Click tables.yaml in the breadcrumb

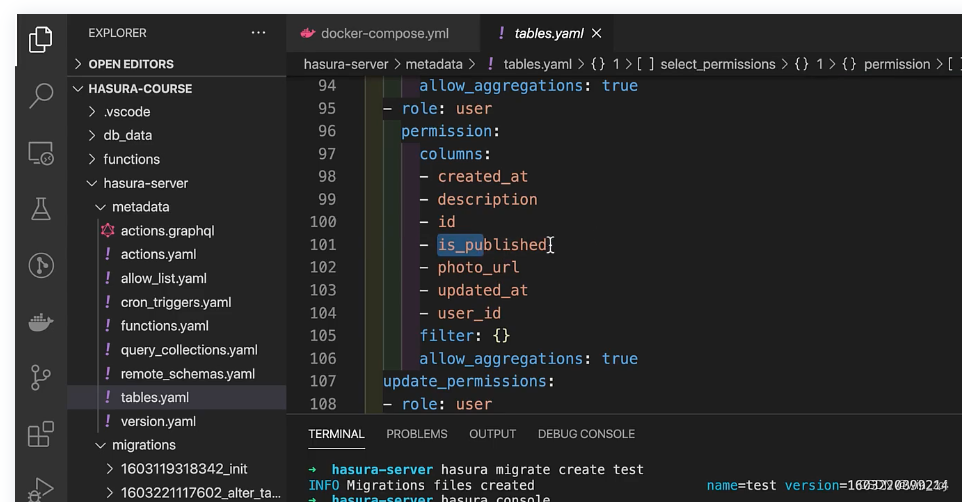537,64
